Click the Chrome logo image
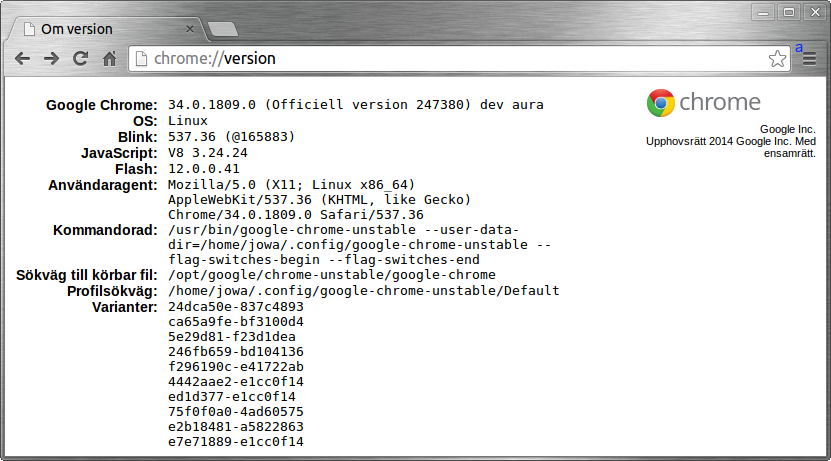Viewport: 831px width, 461px height. 703,102
